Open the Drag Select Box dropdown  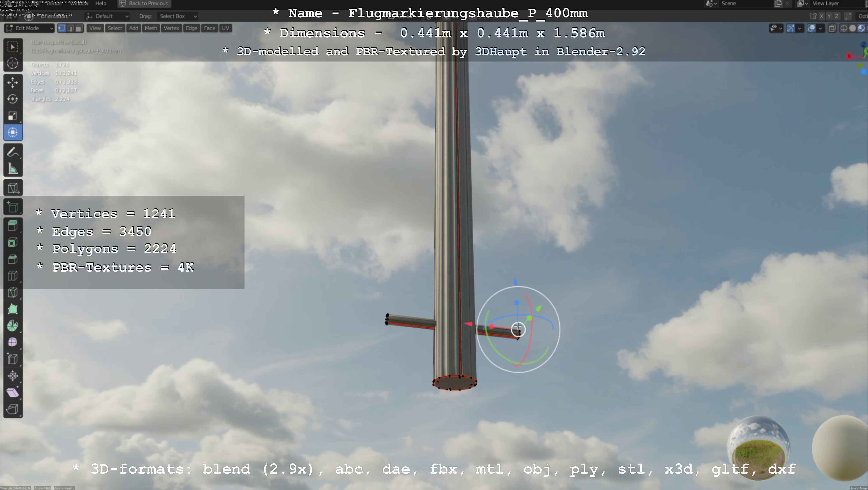coord(178,16)
